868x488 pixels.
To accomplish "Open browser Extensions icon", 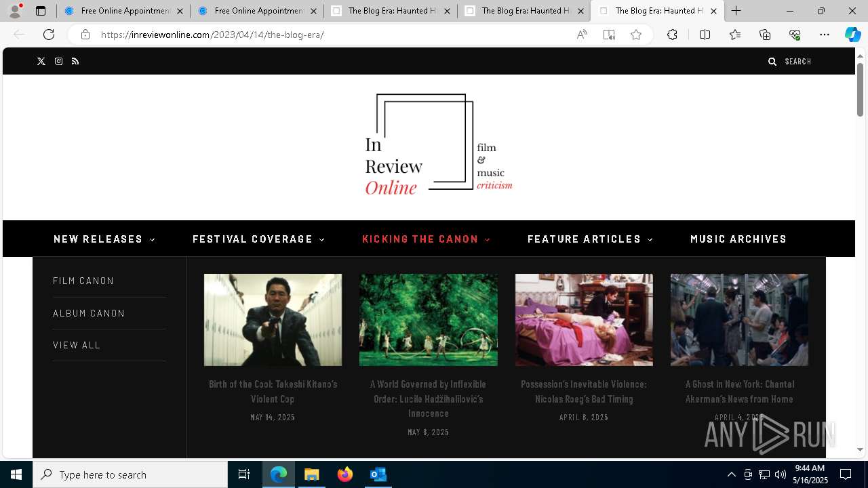I will [672, 35].
